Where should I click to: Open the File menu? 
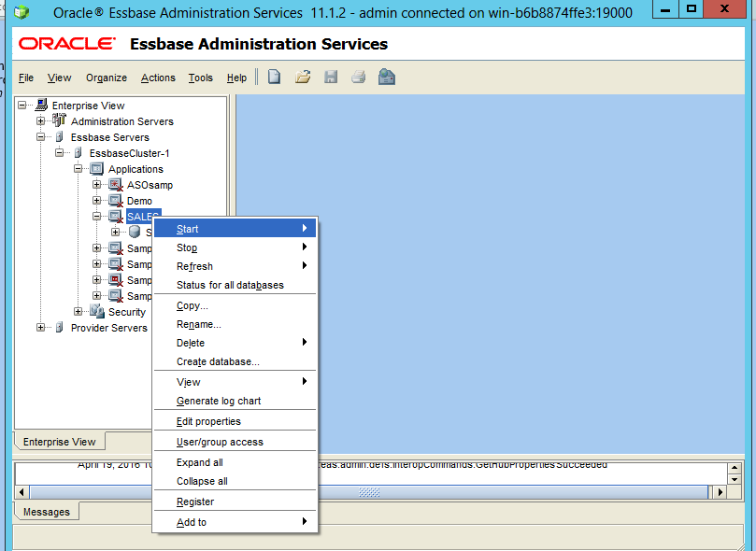tap(26, 78)
